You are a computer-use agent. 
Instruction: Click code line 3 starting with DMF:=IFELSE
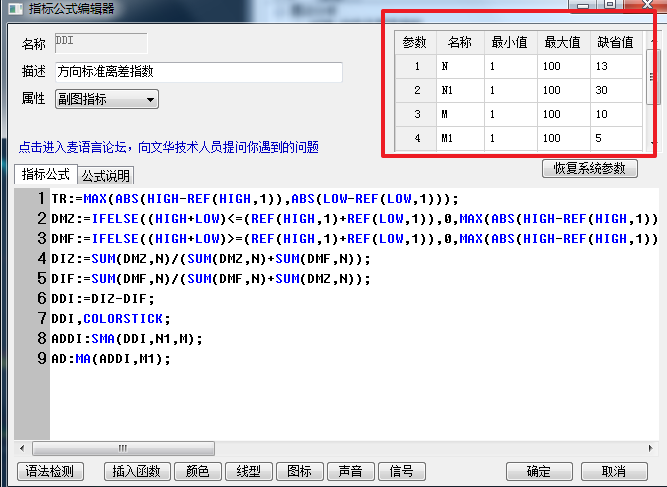354,239
